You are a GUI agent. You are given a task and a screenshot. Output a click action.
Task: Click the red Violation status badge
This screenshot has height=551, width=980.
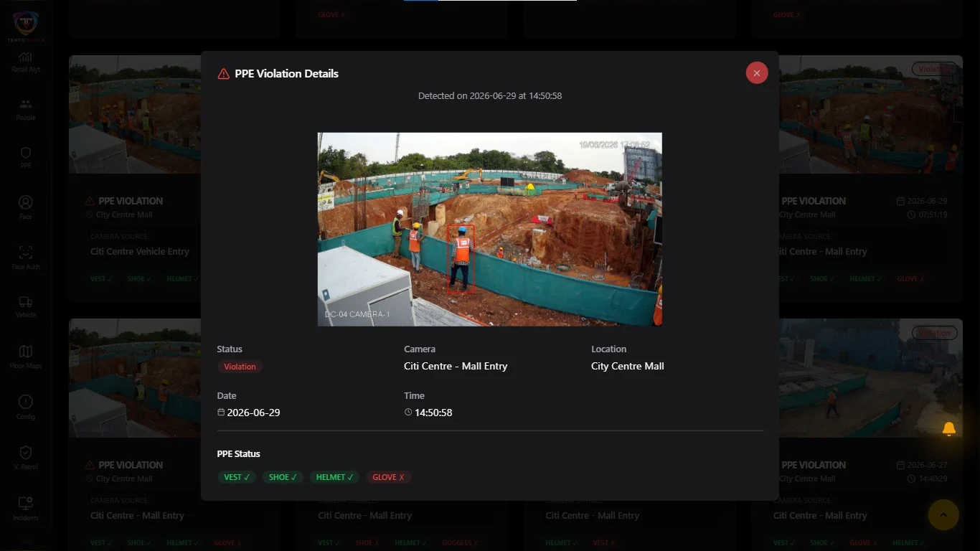click(240, 367)
